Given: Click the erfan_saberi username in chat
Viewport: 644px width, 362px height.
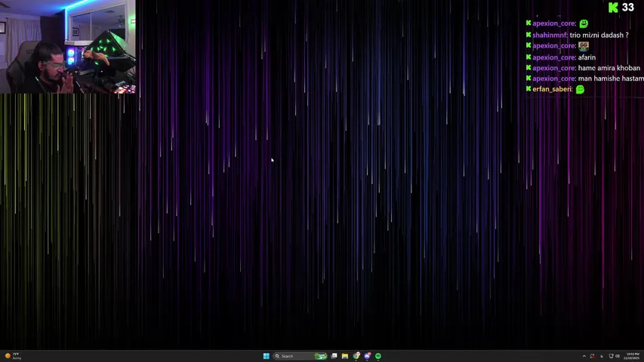Looking at the screenshot, I should click(x=552, y=89).
